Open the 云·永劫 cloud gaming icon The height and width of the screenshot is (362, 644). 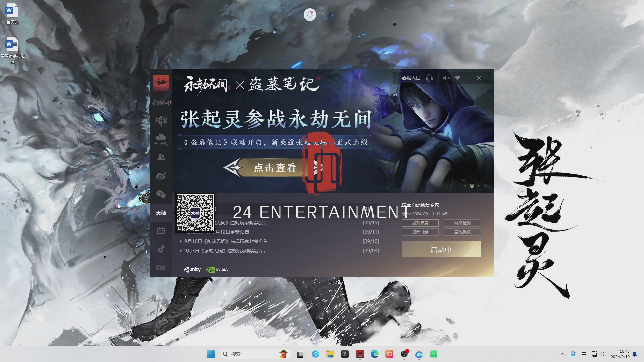click(x=161, y=139)
